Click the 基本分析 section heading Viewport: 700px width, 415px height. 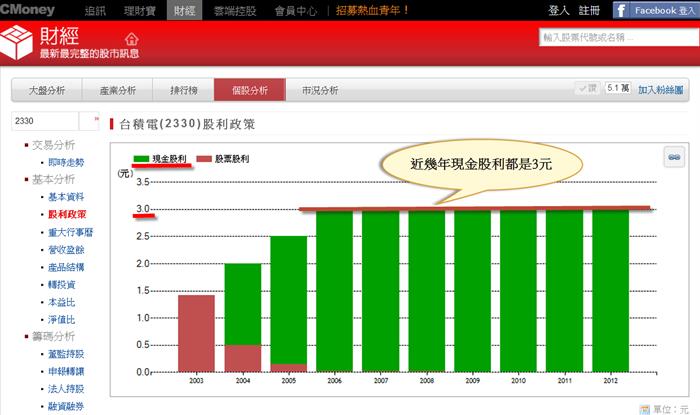pyautogui.click(x=53, y=179)
